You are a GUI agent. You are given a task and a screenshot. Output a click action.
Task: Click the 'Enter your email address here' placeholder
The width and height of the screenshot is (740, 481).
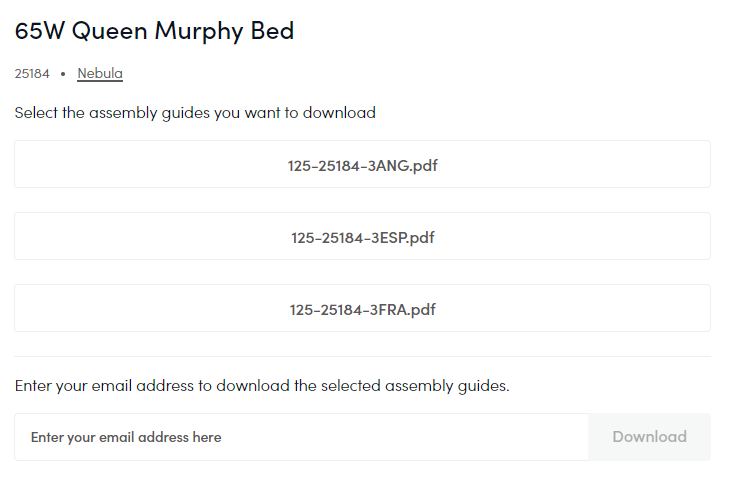[126, 437]
